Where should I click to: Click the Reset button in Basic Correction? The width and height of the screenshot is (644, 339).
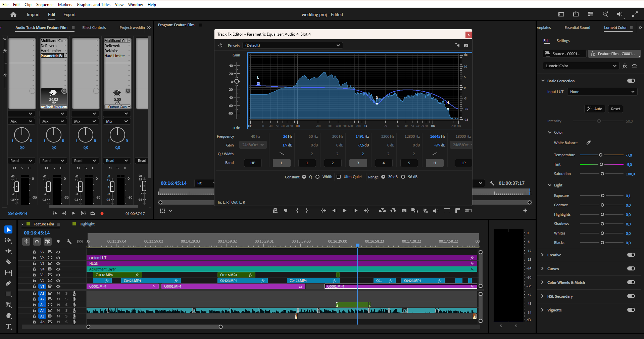pyautogui.click(x=615, y=109)
